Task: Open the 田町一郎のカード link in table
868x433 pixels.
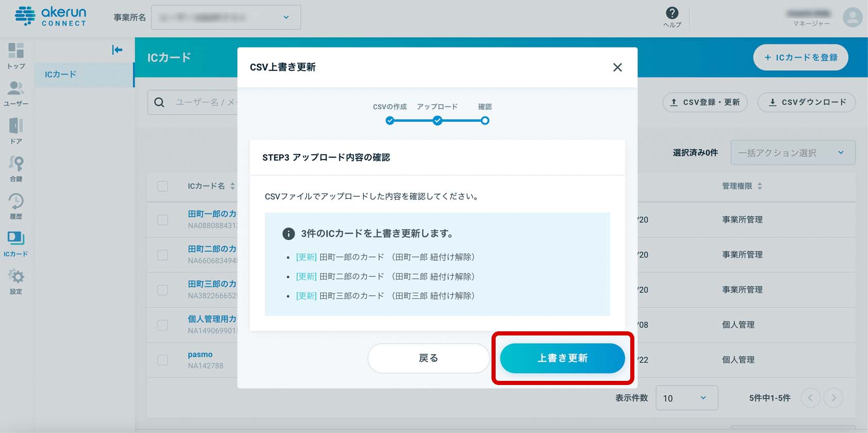Action: click(212, 214)
